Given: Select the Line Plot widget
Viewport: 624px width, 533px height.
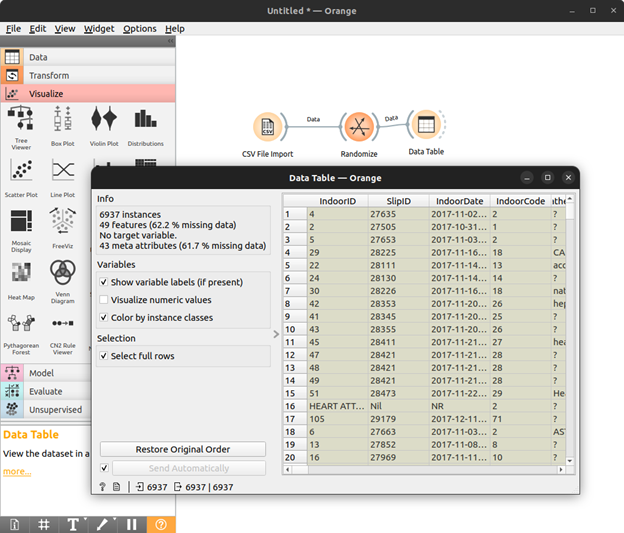Looking at the screenshot, I should pyautogui.click(x=62, y=178).
